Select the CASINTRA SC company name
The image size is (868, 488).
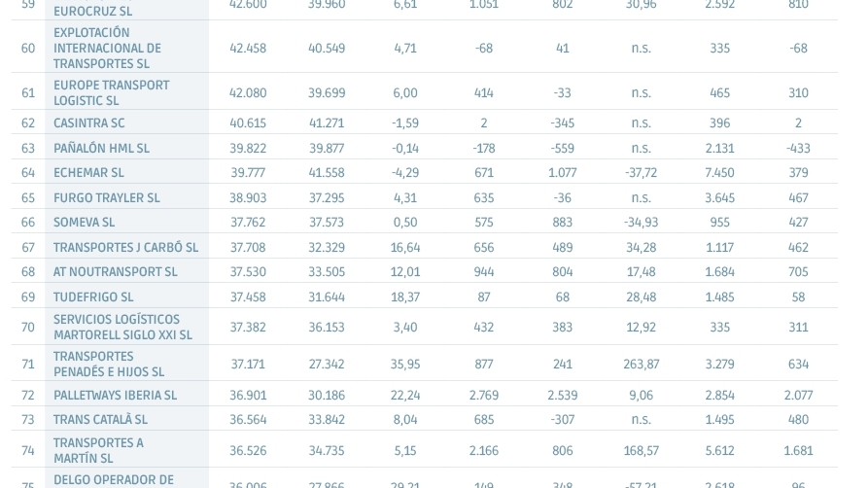coord(89,122)
